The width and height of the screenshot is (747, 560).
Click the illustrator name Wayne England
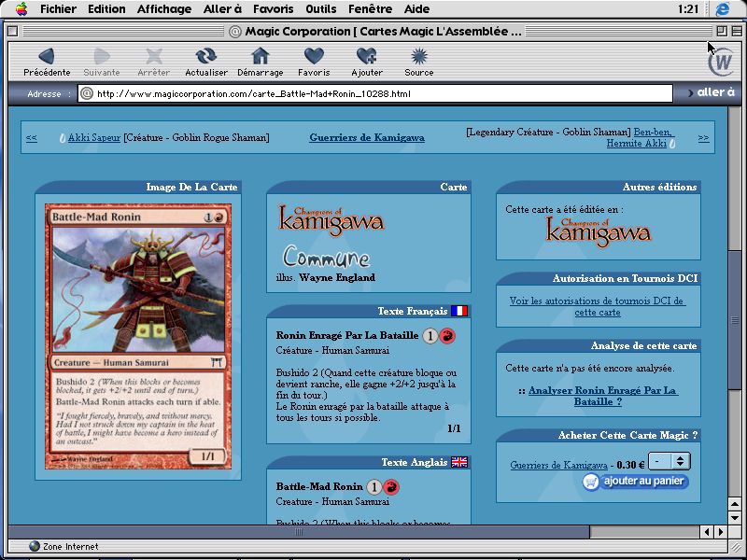click(x=337, y=277)
